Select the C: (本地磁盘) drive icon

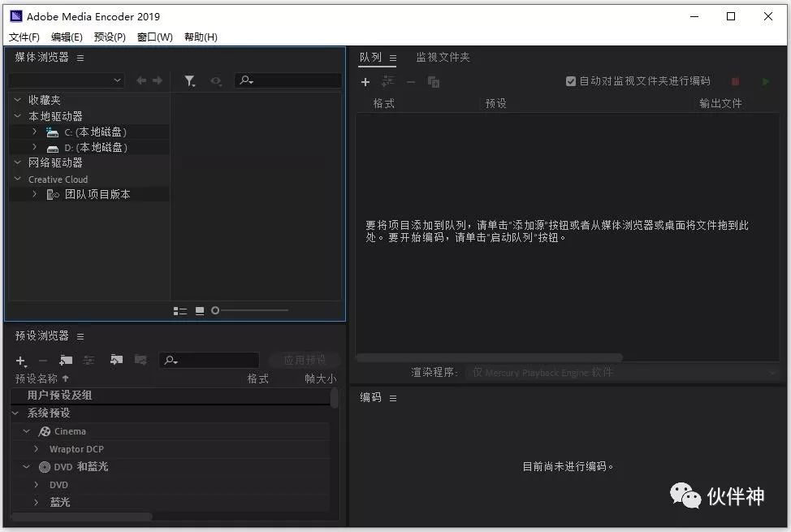[53, 132]
